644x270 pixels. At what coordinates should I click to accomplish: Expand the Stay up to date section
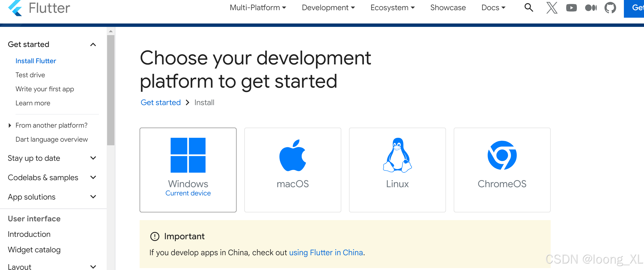(93, 158)
